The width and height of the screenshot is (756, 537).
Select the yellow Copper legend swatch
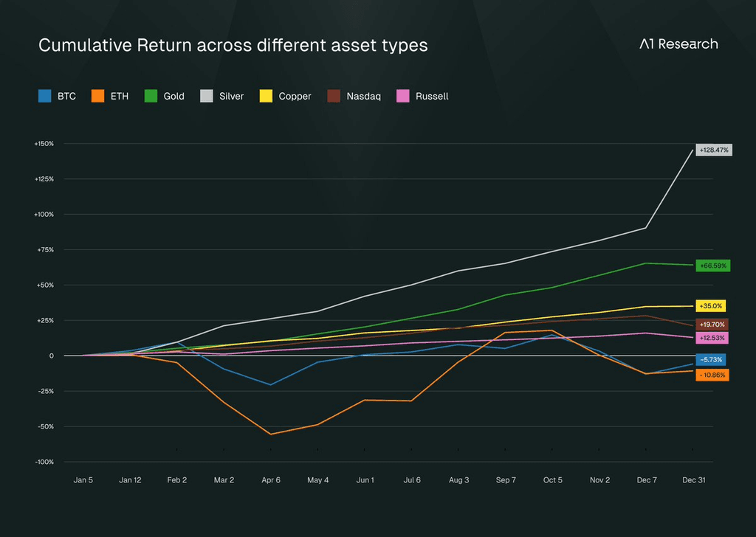click(266, 96)
